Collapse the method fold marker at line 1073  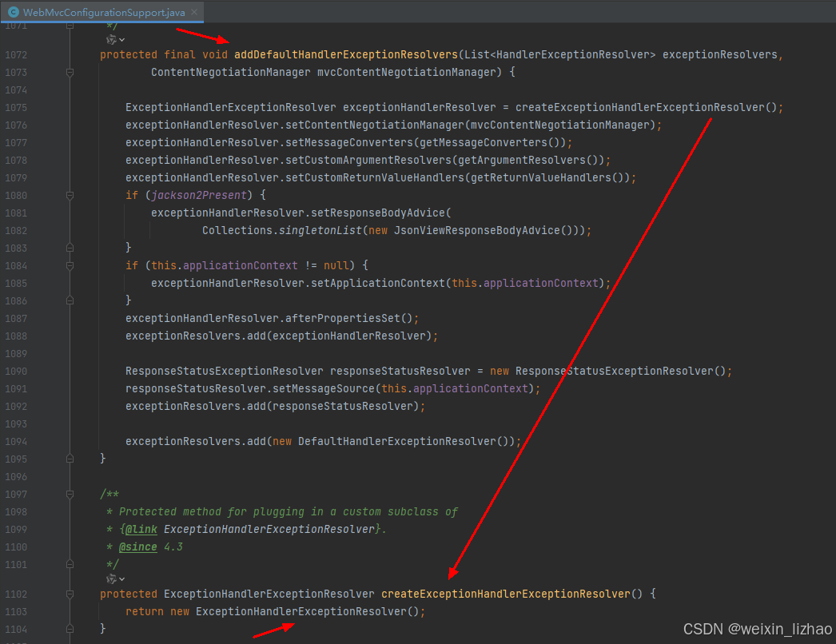pyautogui.click(x=70, y=72)
